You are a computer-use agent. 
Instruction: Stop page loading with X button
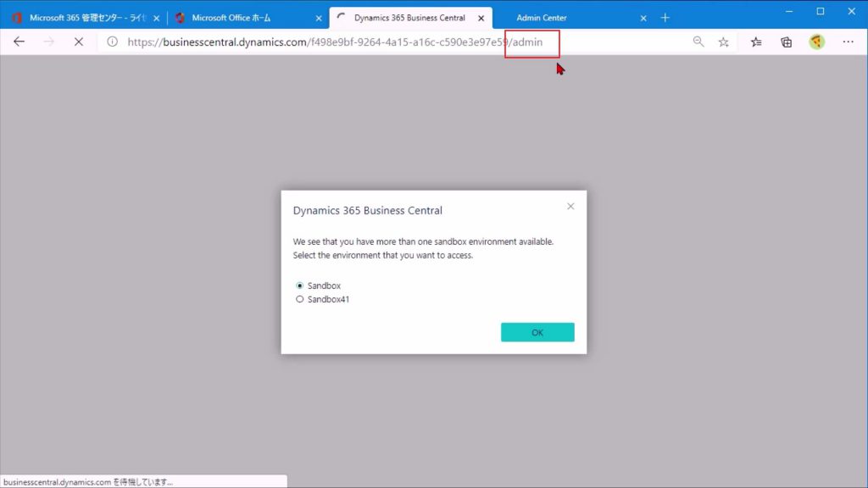coord(79,42)
